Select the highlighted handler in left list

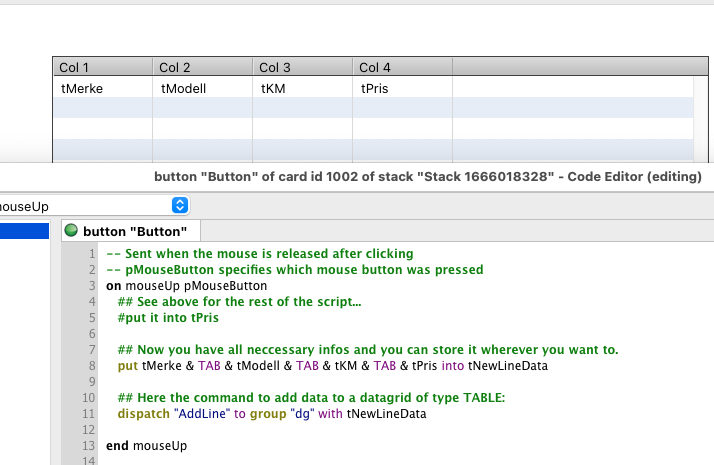coord(24,231)
